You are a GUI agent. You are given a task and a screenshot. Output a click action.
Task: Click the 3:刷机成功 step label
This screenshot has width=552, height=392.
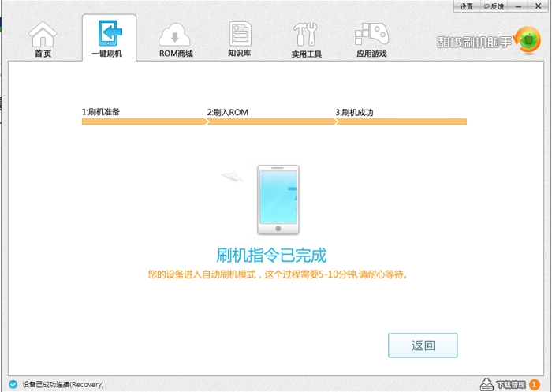(x=354, y=112)
